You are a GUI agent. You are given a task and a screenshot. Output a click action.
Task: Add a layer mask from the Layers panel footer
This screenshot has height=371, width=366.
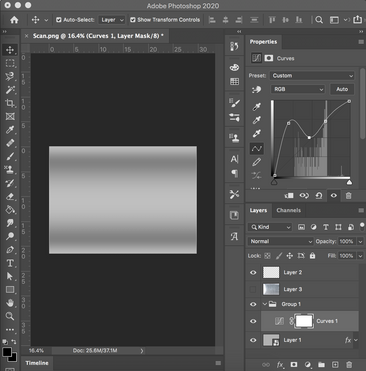(x=294, y=365)
